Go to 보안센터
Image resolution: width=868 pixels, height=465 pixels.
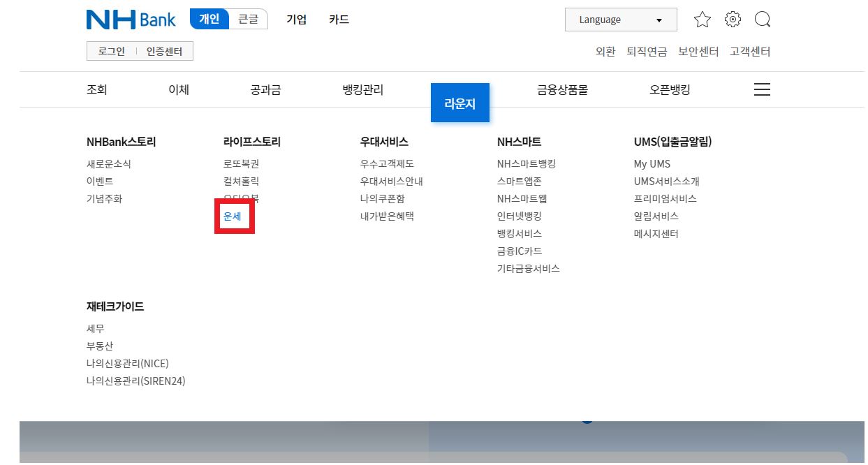tap(698, 52)
